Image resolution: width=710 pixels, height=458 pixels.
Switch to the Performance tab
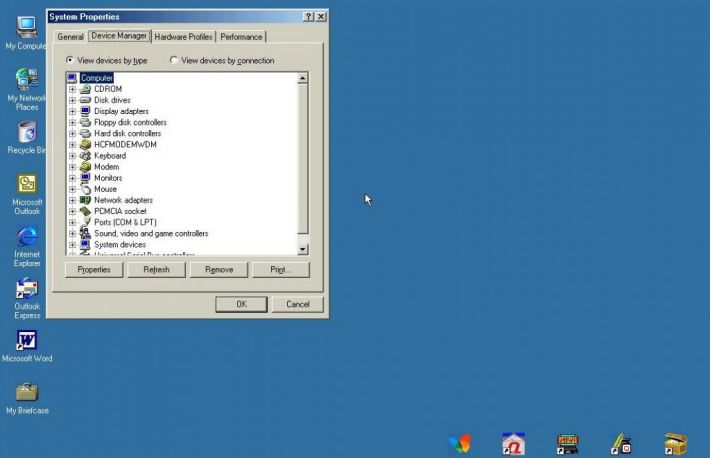click(x=241, y=37)
